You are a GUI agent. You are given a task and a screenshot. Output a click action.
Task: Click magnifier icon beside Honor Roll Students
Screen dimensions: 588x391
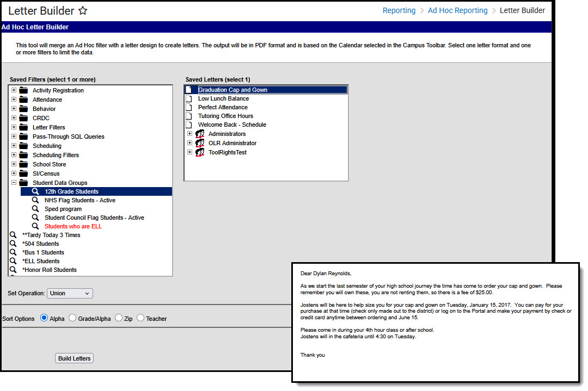(13, 270)
